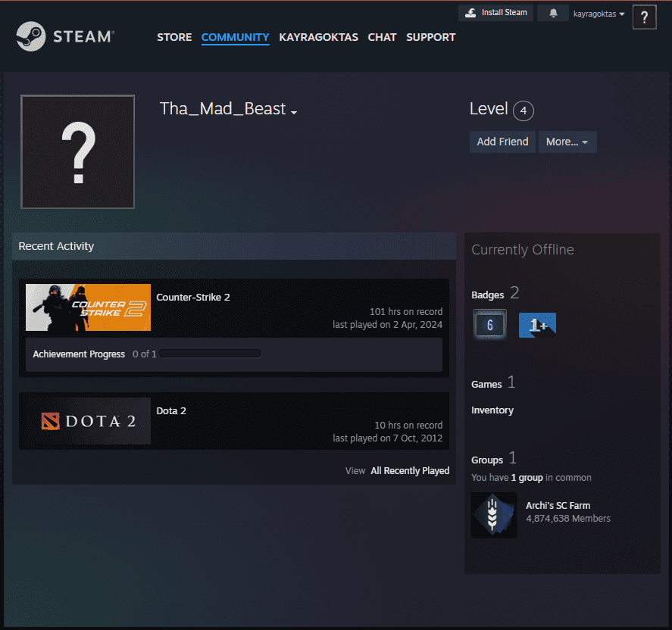
Task: Open the Badges link
Action: tap(487, 295)
